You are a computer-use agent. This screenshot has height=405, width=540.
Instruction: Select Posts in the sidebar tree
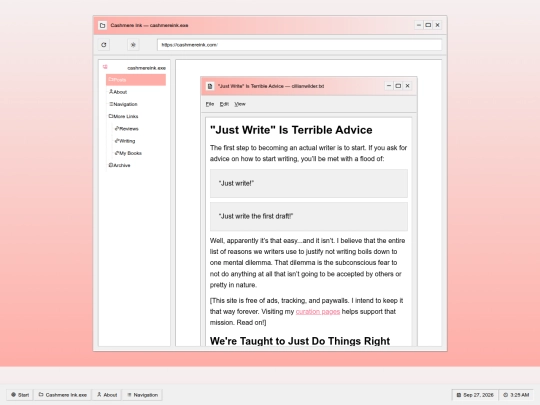[x=136, y=80]
